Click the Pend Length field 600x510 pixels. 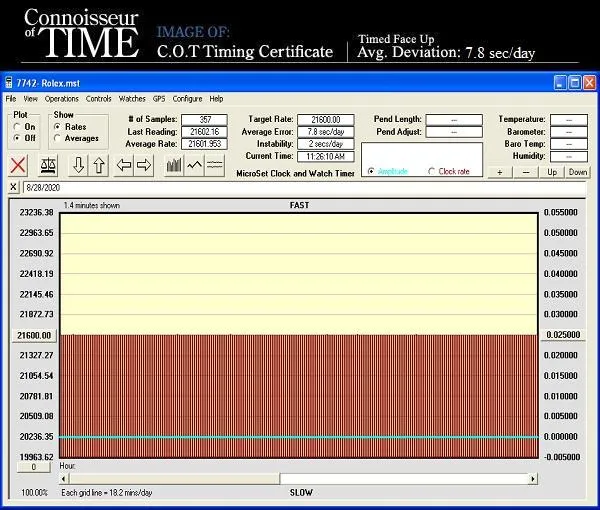(x=454, y=119)
